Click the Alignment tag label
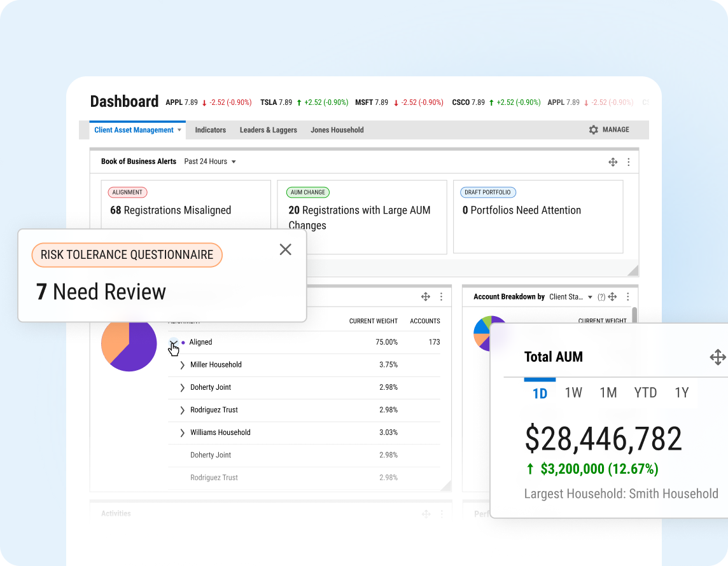The width and height of the screenshot is (728, 566). coord(127,192)
